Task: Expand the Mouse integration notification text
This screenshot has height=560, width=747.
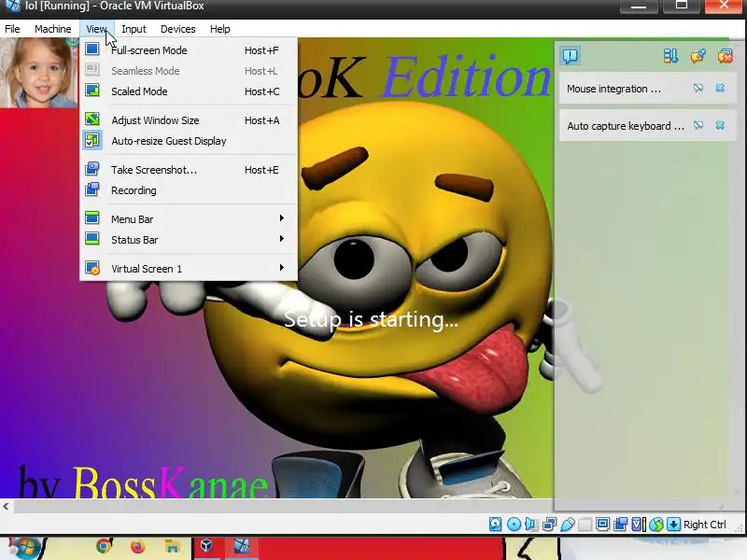Action: coord(613,89)
